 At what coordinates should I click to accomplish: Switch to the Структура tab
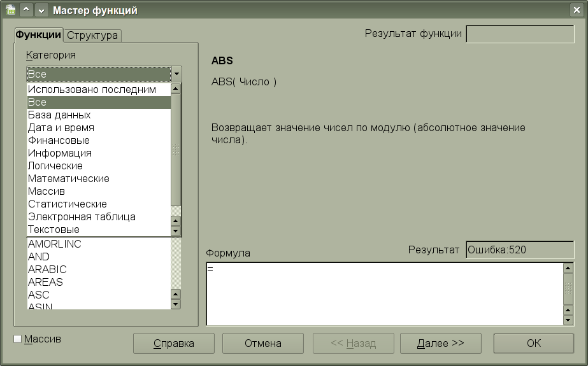pos(92,36)
